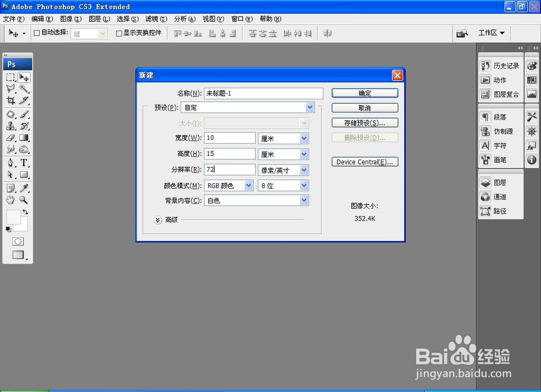Select the Zoom tool
Viewport: 541px width, 392px height.
point(24,200)
